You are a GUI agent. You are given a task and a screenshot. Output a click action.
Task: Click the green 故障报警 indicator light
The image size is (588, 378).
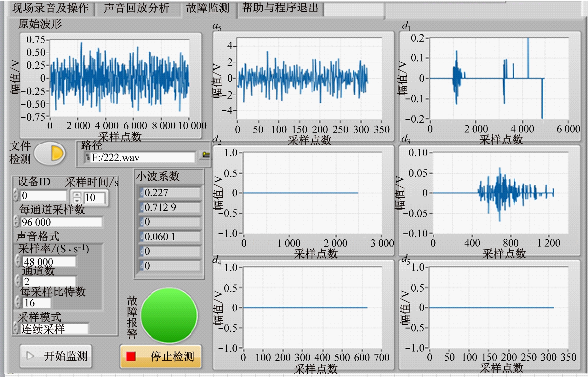tap(169, 315)
